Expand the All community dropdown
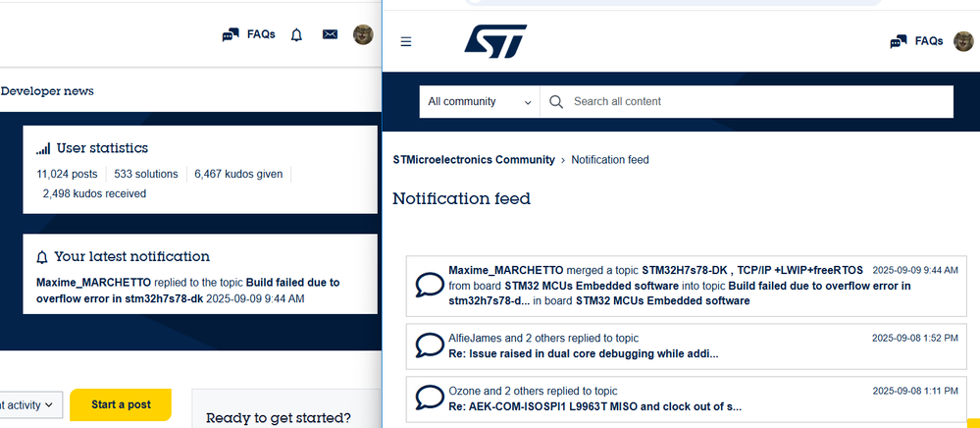980x428 pixels. click(480, 101)
